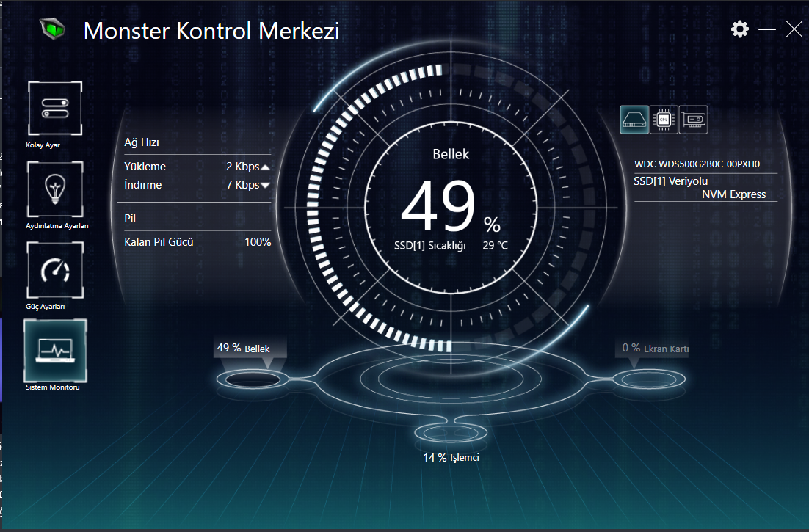This screenshot has width=809, height=532.
Task: Select the CPU info tab icon
Action: (x=664, y=120)
